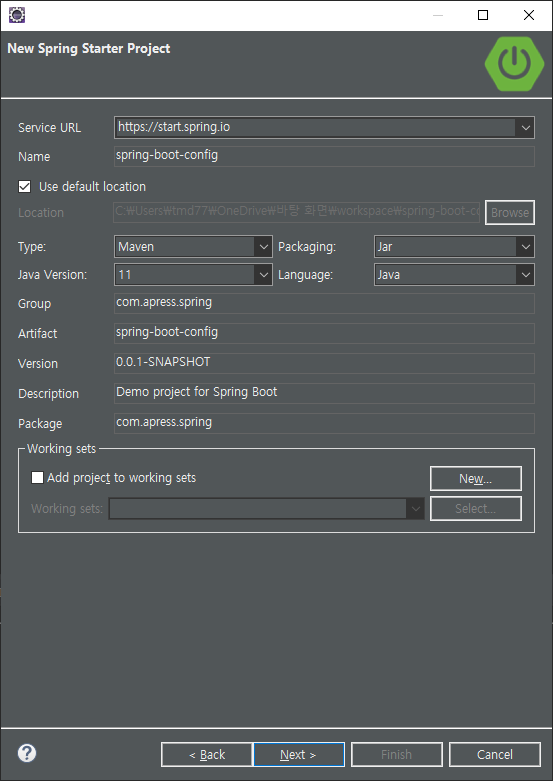Open the Type dropdown showing Maven
This screenshot has width=553, height=781.
pyautogui.click(x=264, y=247)
